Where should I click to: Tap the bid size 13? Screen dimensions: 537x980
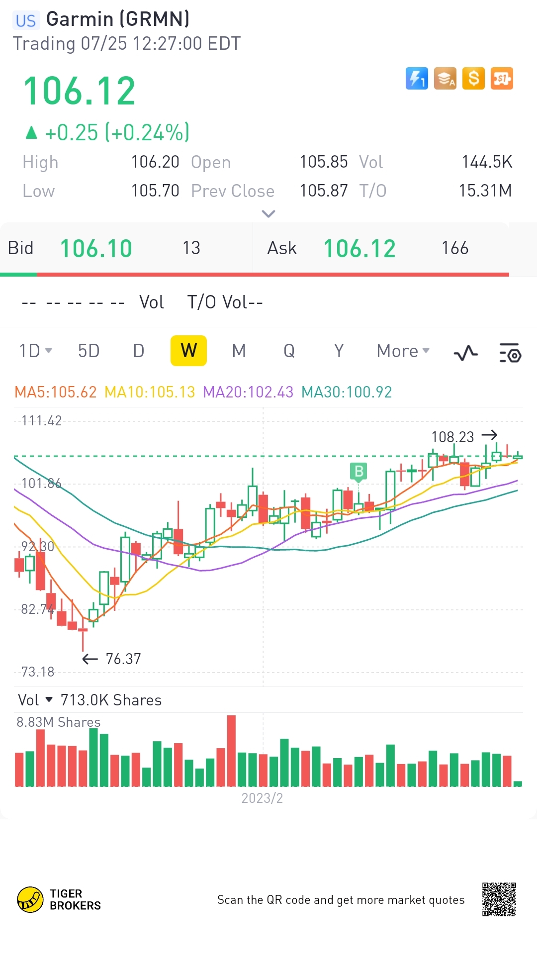[191, 248]
